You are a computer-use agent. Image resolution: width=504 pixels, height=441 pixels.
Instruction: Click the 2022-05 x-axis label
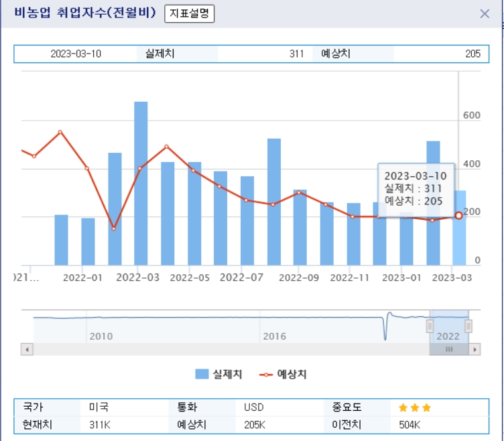pos(190,277)
